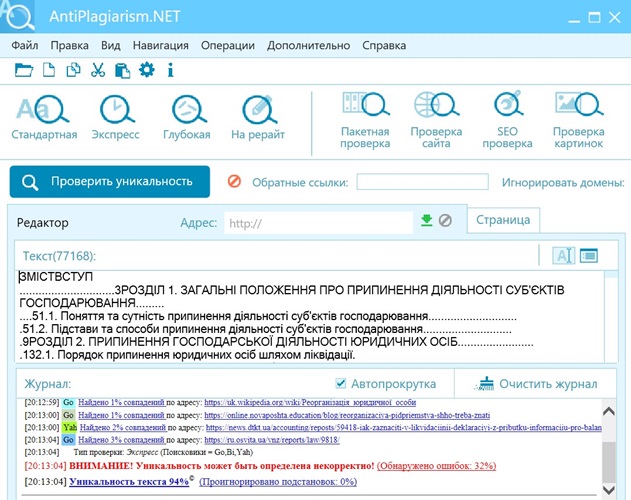Screen dimensions: 631x500
Task: Switch to the Страница tab
Action: coord(503,220)
